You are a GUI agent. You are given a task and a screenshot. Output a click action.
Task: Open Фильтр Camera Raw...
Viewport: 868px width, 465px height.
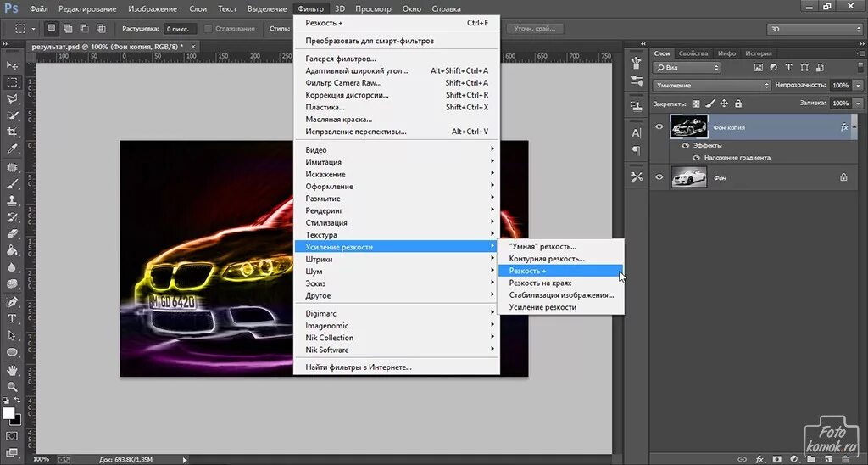(397, 82)
